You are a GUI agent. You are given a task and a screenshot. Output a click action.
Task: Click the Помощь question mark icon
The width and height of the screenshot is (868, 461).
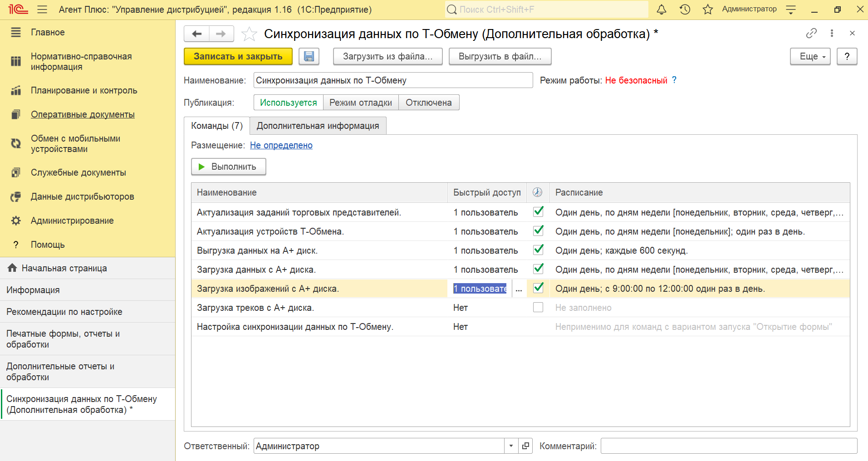click(x=16, y=245)
